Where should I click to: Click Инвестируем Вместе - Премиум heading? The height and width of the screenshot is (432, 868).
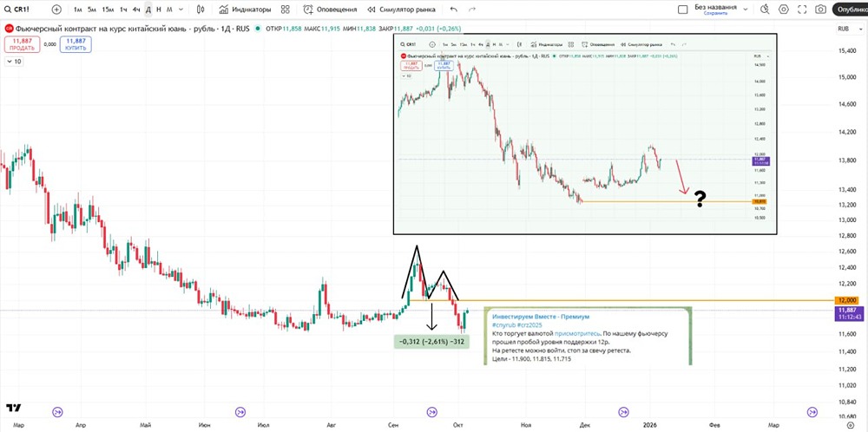coord(541,317)
